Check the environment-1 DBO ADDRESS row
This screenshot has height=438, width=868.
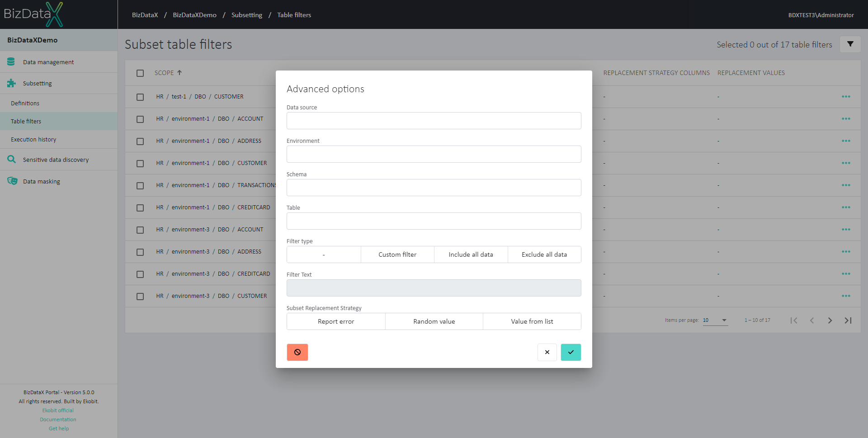tap(140, 141)
